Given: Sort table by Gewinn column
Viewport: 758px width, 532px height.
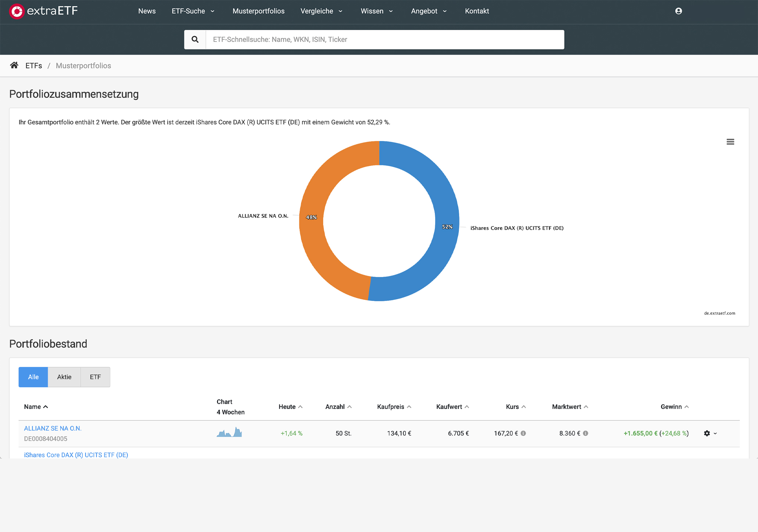Looking at the screenshot, I should click(x=675, y=407).
